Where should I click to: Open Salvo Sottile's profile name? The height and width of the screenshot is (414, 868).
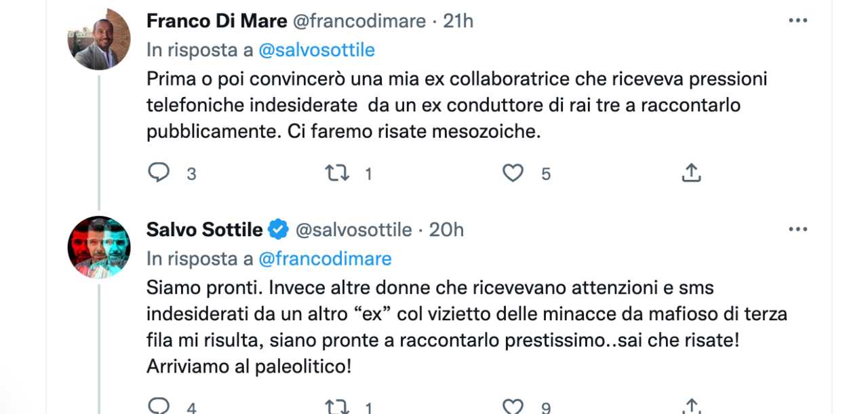point(204,230)
